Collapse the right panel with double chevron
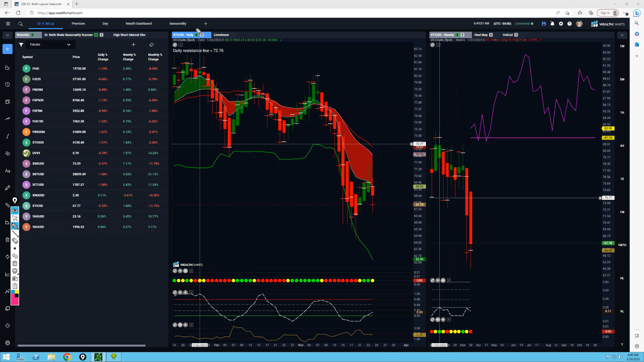The height and width of the screenshot is (362, 644). 622,35
